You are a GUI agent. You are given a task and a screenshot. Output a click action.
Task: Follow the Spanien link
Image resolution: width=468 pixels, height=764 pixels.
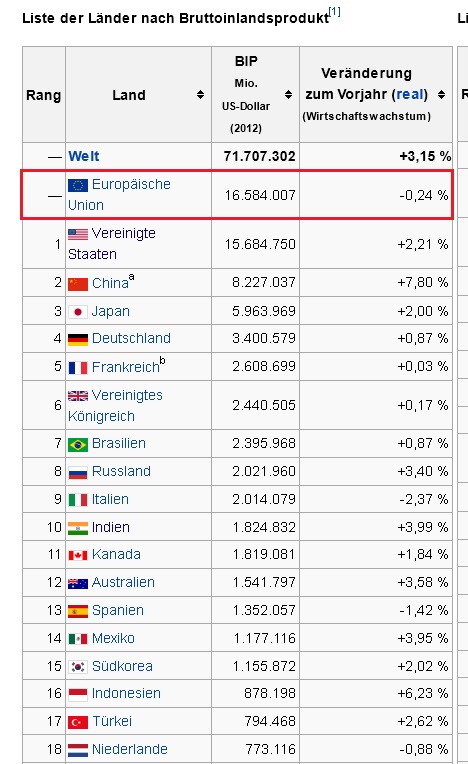point(118,611)
